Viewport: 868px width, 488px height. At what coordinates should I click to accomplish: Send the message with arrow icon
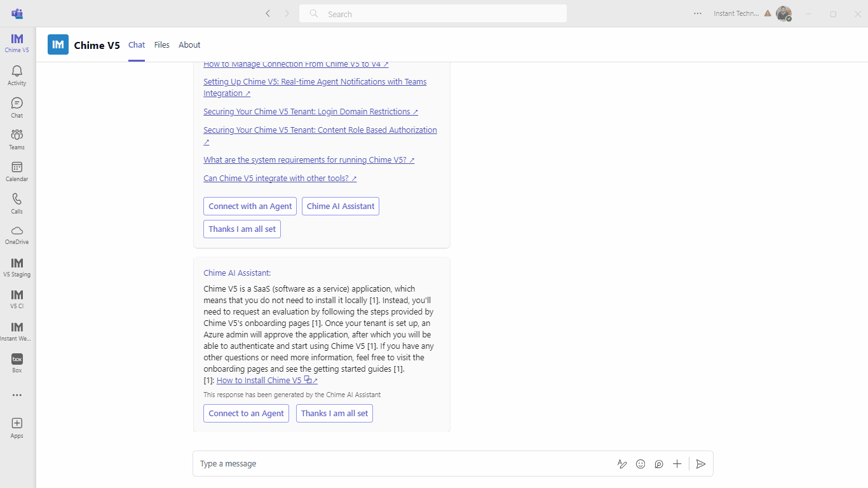[701, 464]
